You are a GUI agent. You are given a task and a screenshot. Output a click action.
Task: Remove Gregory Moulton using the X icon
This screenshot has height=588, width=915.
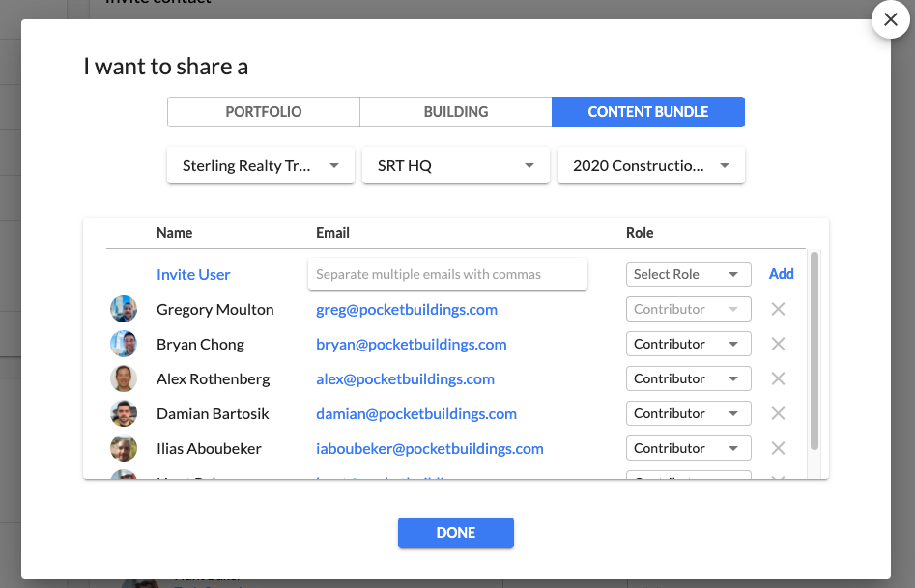tap(778, 310)
